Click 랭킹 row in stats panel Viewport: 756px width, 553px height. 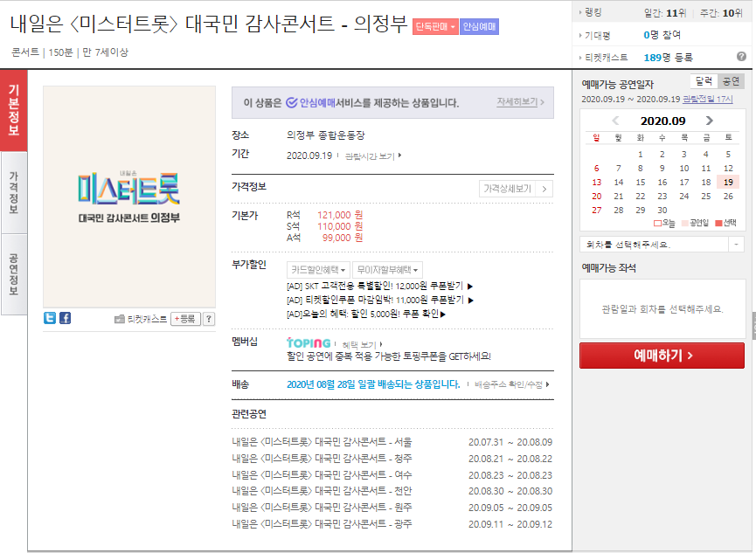(664, 12)
